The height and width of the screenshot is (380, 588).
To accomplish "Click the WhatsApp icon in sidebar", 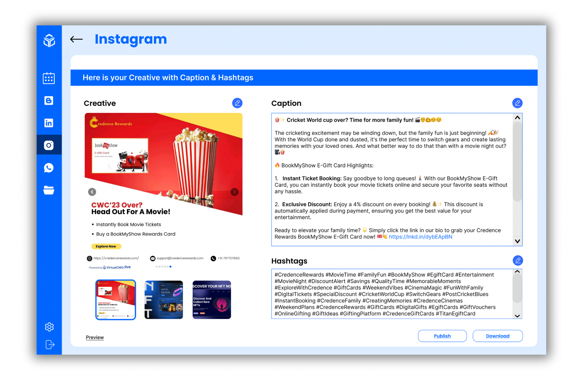I will coord(49,168).
